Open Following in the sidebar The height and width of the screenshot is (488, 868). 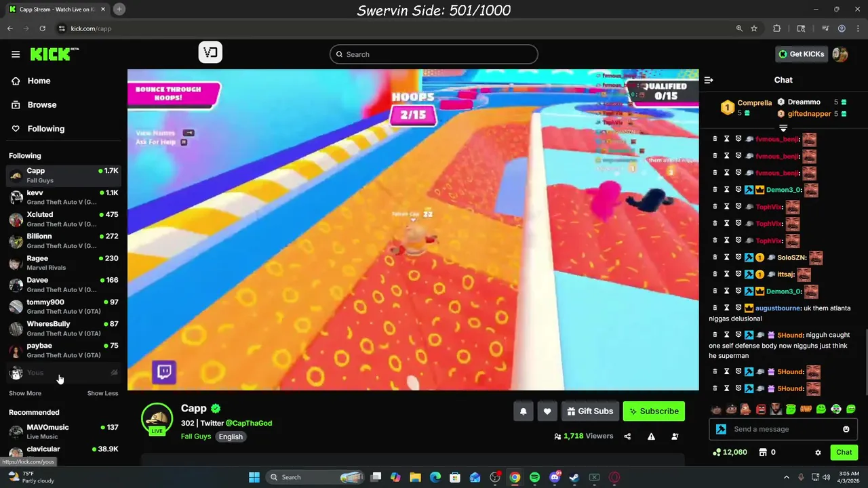click(46, 129)
